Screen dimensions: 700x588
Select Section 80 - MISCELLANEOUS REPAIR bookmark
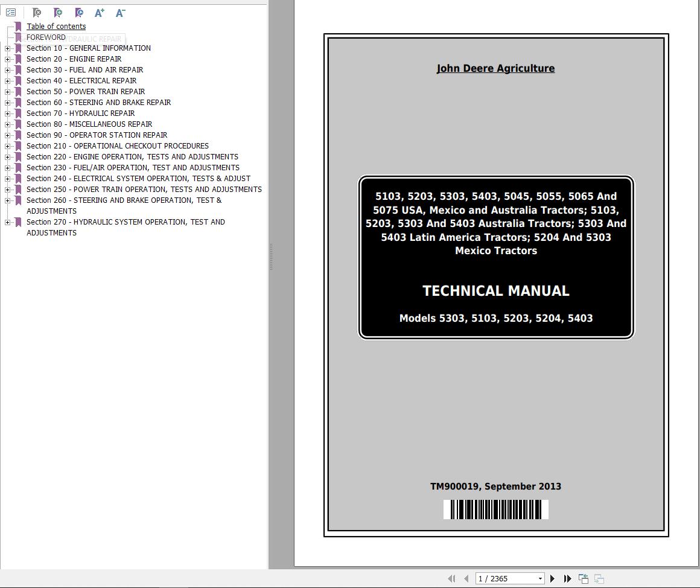(x=89, y=124)
